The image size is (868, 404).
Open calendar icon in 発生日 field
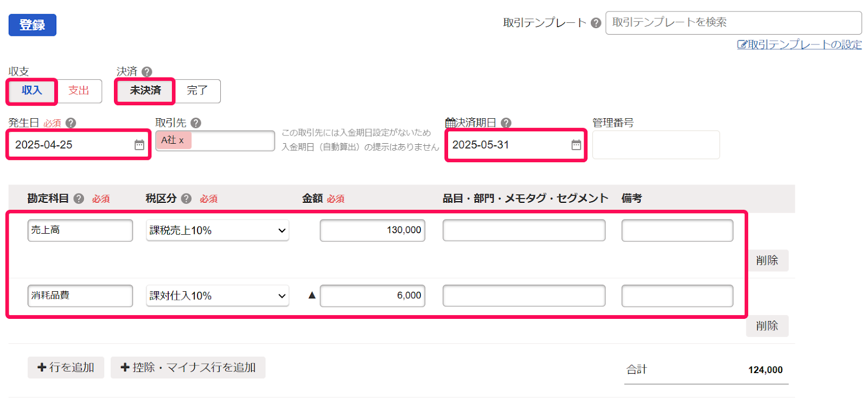(139, 145)
